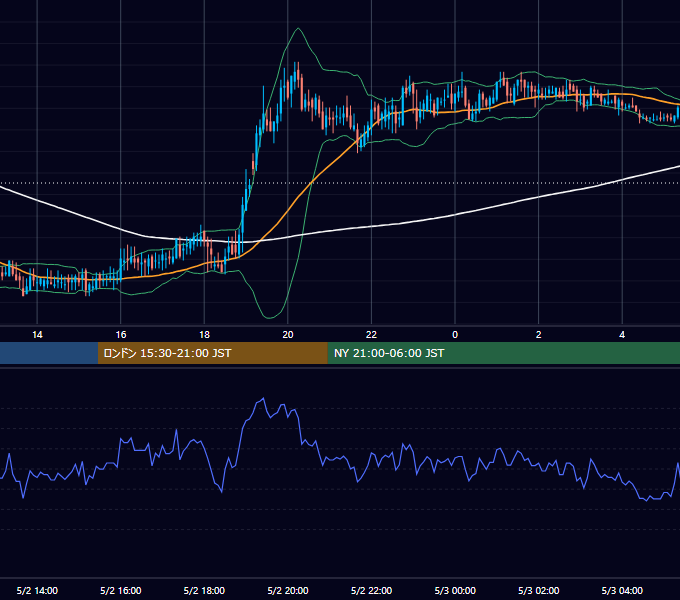Click the 5/2 22:00 time label

coord(371,590)
